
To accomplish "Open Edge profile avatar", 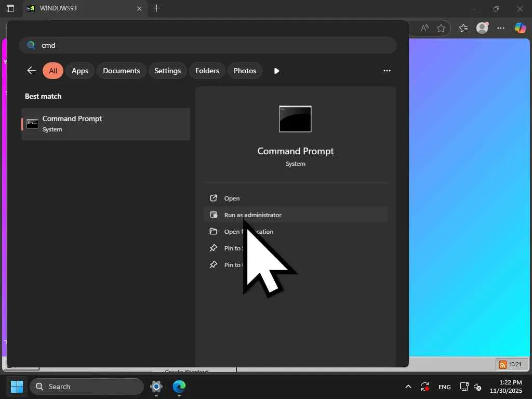I will click(482, 28).
